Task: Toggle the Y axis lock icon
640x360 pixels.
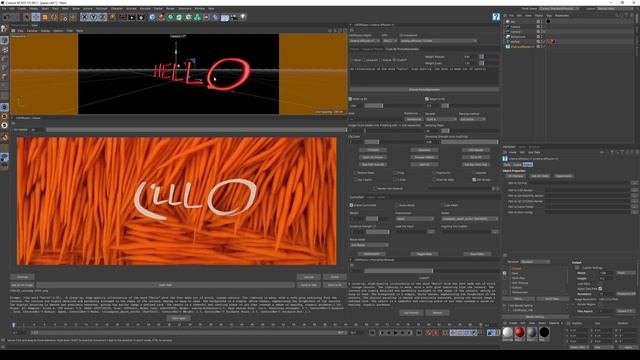Action: point(93,17)
